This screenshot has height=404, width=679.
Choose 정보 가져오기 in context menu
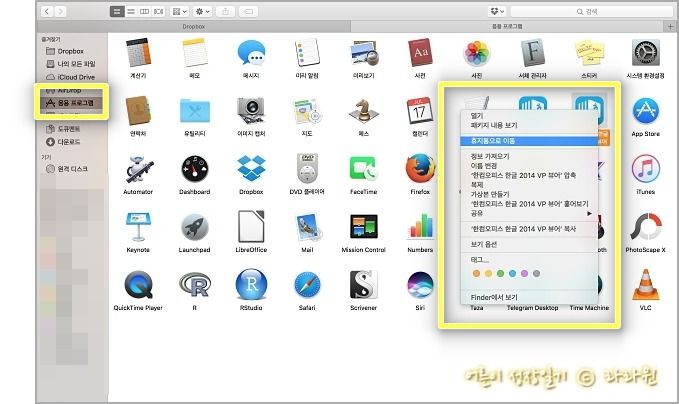(x=490, y=156)
